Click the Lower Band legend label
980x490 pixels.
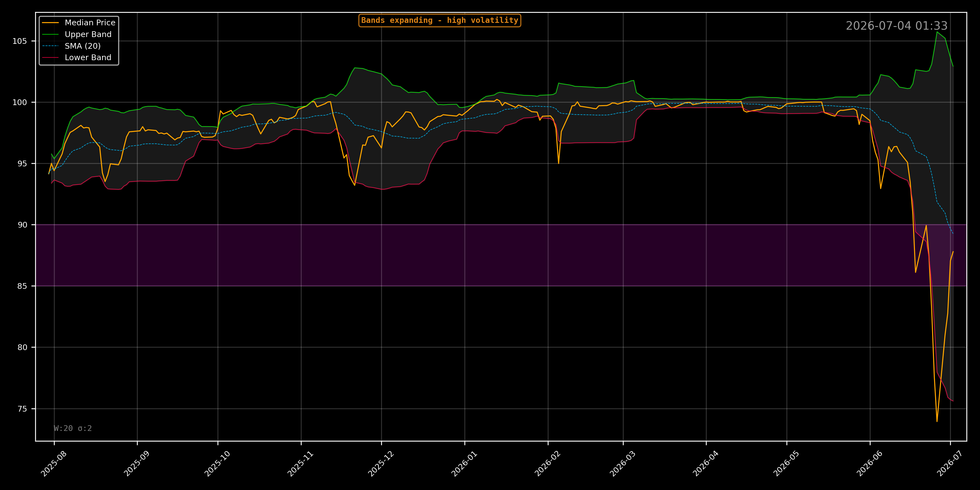tap(88, 57)
